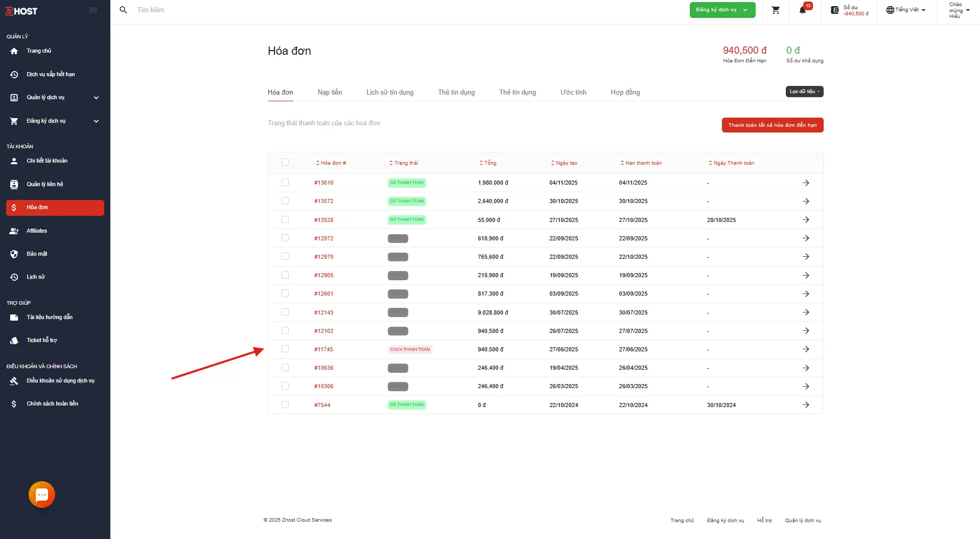980x539 pixels.
Task: Sort table by Ngày tạo column
Action: click(564, 163)
